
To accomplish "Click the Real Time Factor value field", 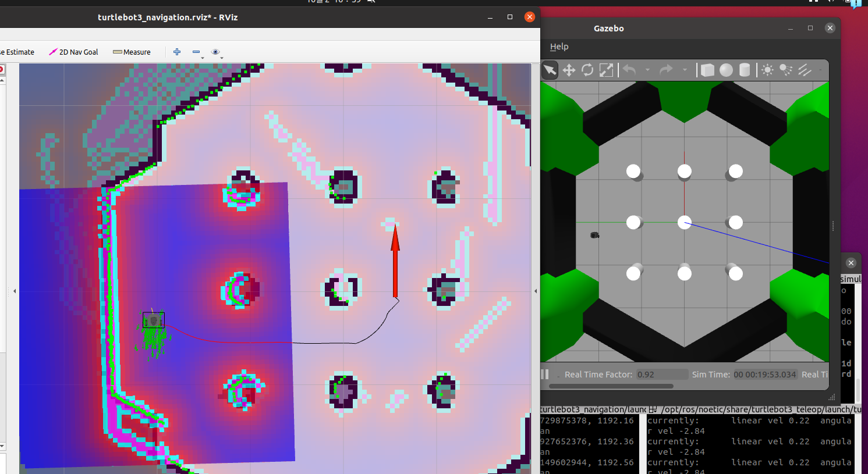I will pos(661,375).
